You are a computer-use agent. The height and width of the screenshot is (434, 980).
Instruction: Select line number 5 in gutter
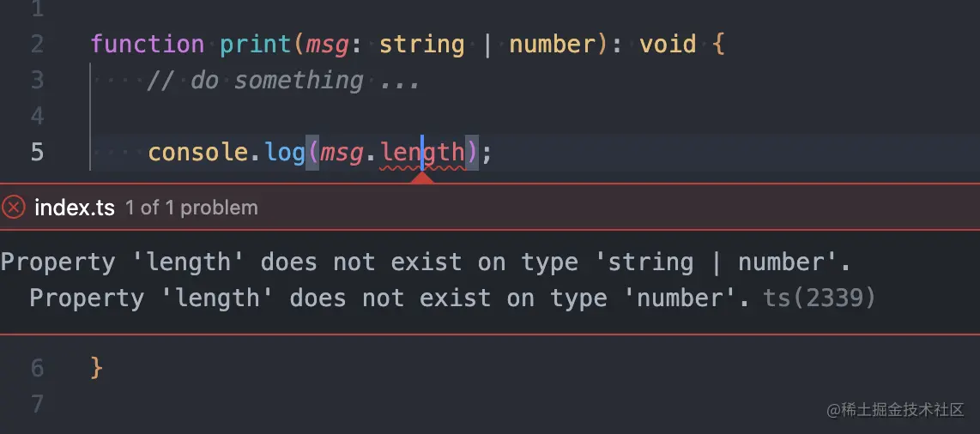pos(37,152)
